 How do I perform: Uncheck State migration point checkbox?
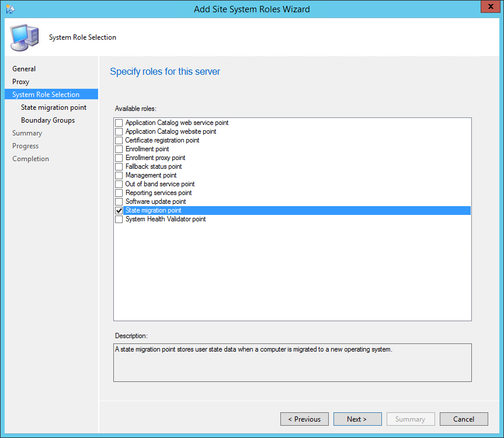click(119, 210)
